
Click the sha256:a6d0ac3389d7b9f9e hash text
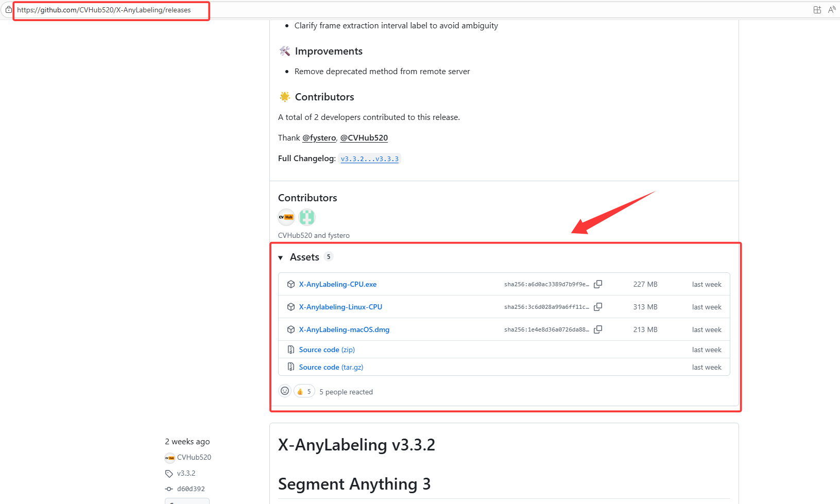coord(546,284)
